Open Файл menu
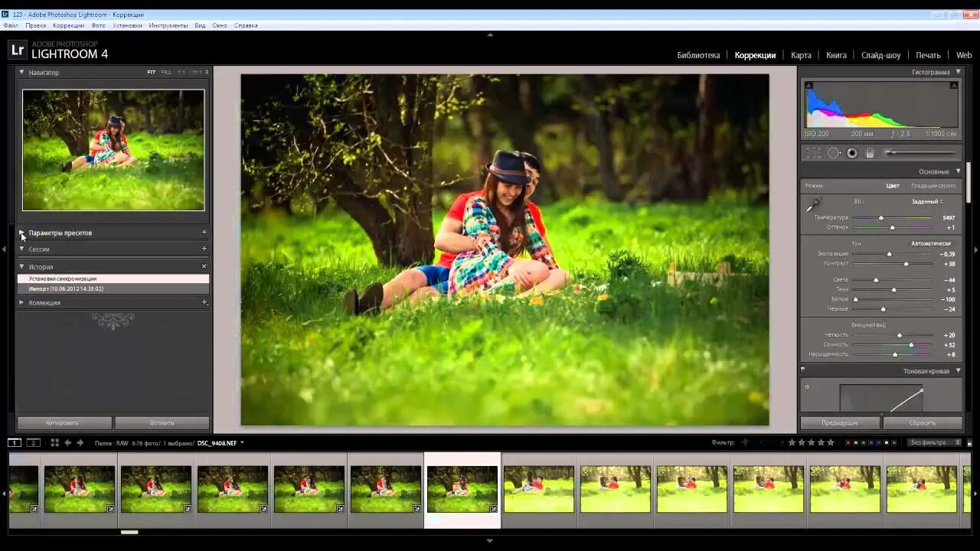Image resolution: width=980 pixels, height=551 pixels. pyautogui.click(x=11, y=25)
